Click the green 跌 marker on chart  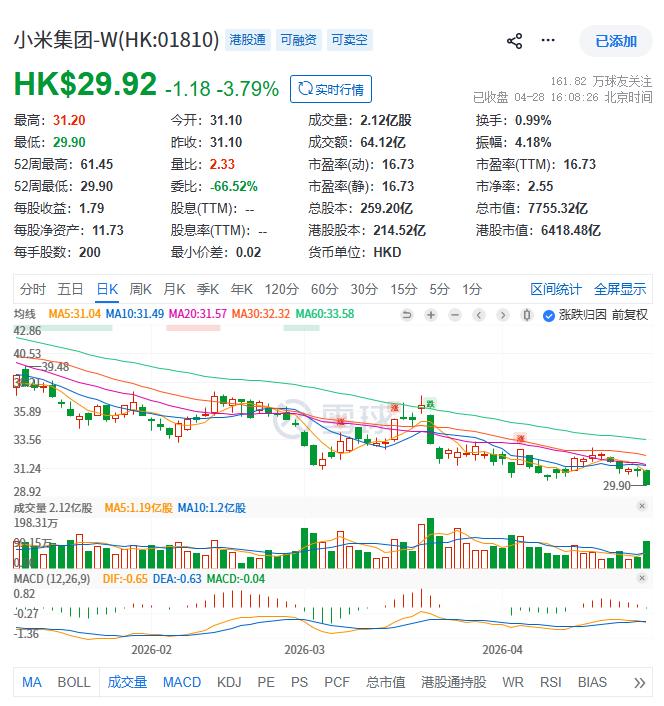tap(430, 404)
